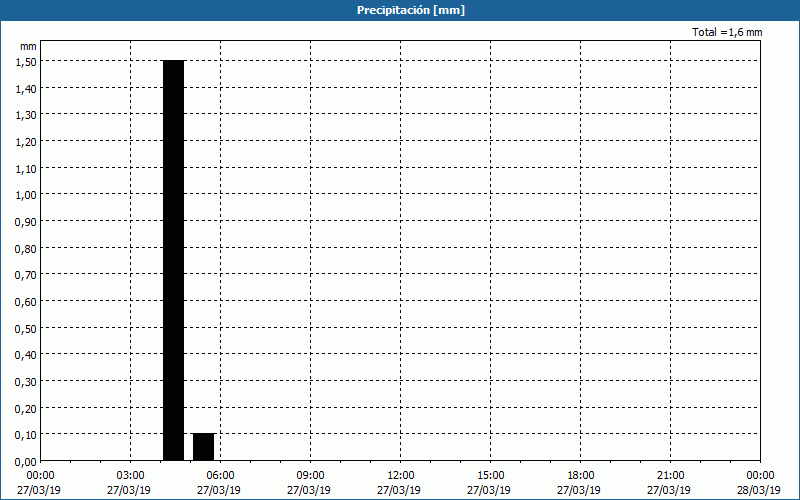Click the 0,50 y-axis label
800x500 pixels.
(26, 328)
